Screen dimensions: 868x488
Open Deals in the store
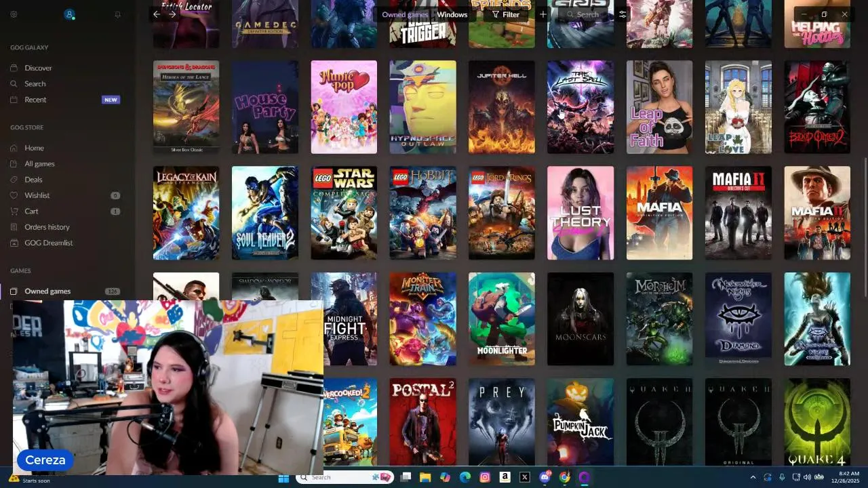tap(33, 180)
